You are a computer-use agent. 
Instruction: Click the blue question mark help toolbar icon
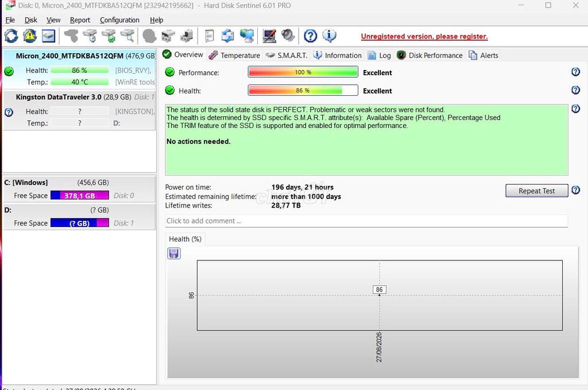click(x=310, y=36)
